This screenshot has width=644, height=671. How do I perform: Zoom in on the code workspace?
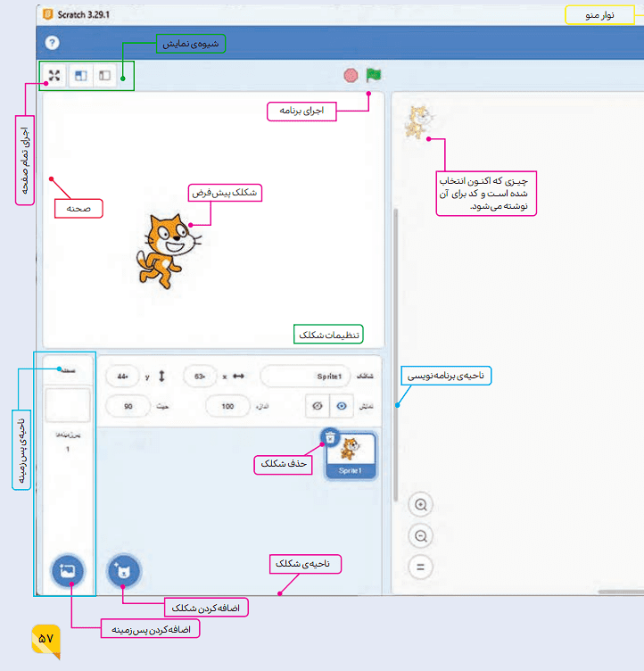[x=421, y=504]
